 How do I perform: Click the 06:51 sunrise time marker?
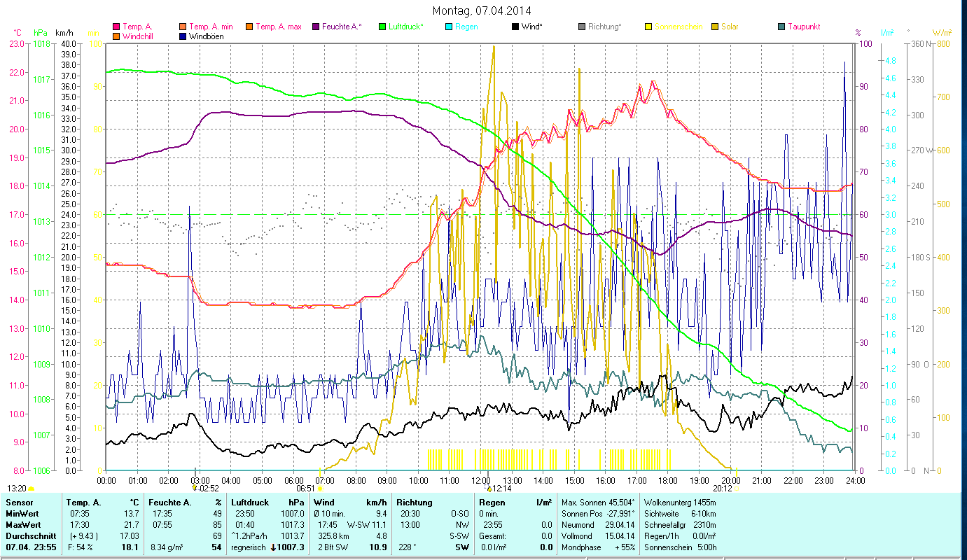pyautogui.click(x=305, y=489)
